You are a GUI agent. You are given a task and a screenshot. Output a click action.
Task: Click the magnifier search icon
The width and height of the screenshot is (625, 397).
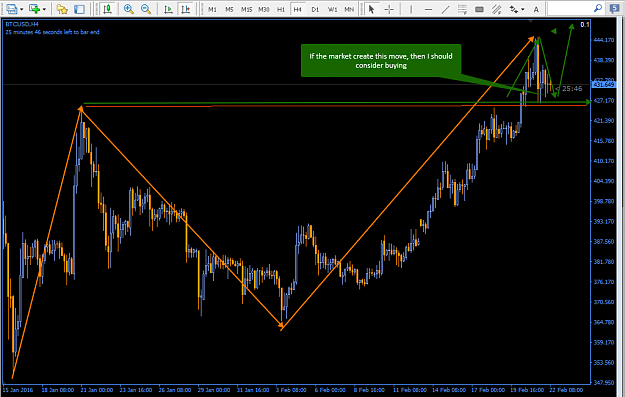pyautogui.click(x=597, y=8)
